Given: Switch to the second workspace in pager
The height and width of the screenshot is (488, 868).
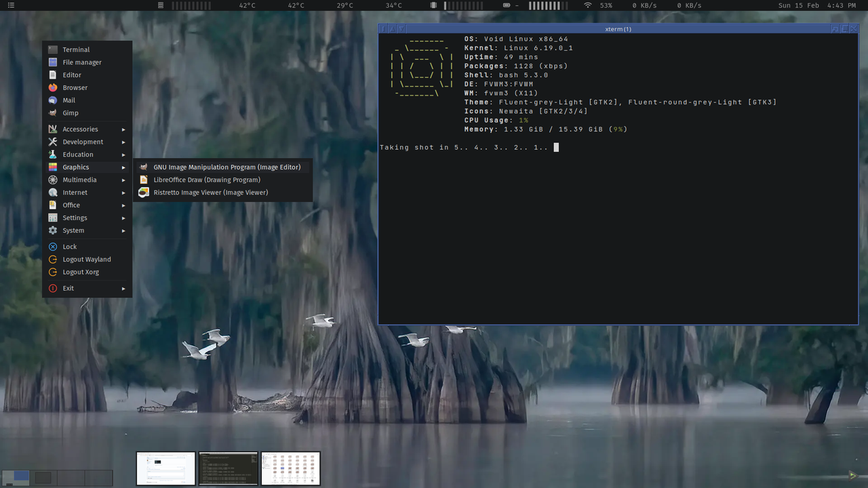Looking at the screenshot, I should pos(43,478).
